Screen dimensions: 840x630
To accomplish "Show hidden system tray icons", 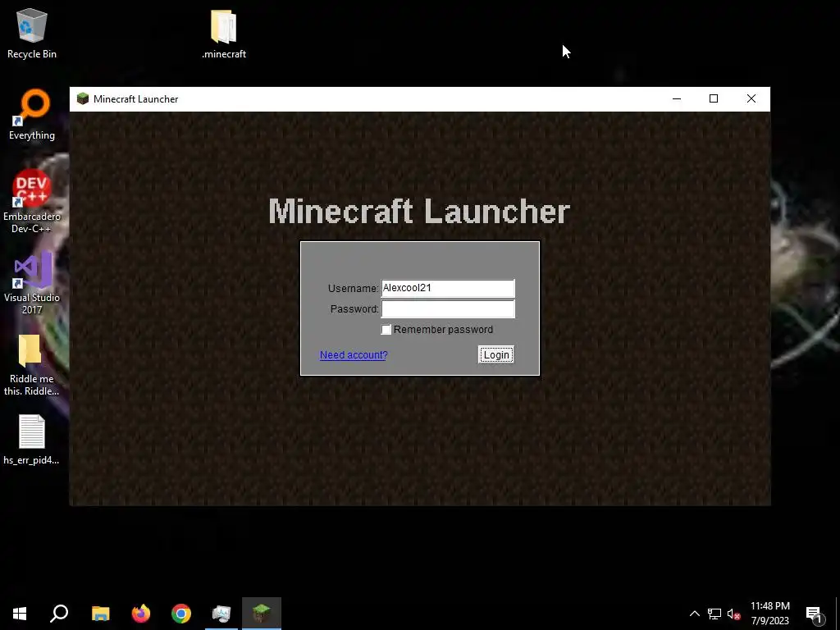I will (694, 614).
